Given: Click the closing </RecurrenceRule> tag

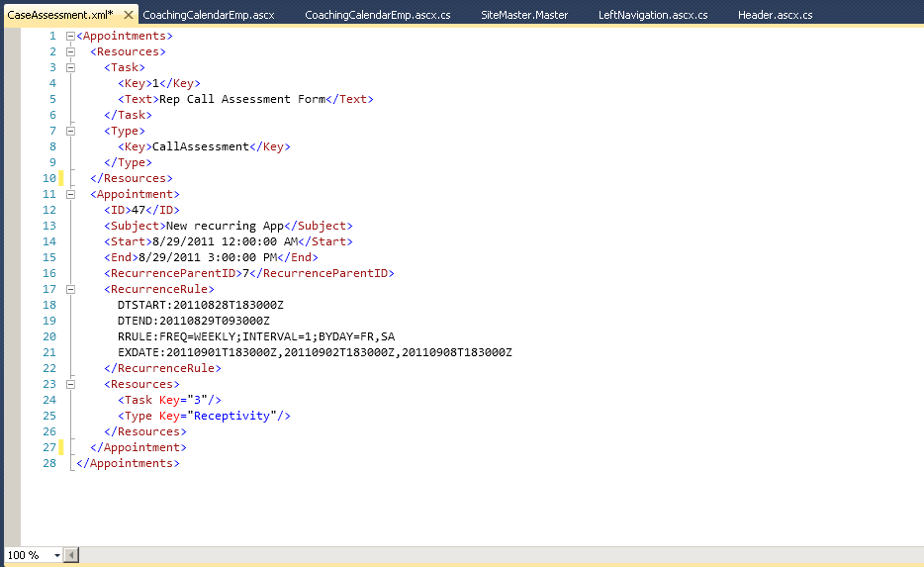Looking at the screenshot, I should tap(162, 368).
